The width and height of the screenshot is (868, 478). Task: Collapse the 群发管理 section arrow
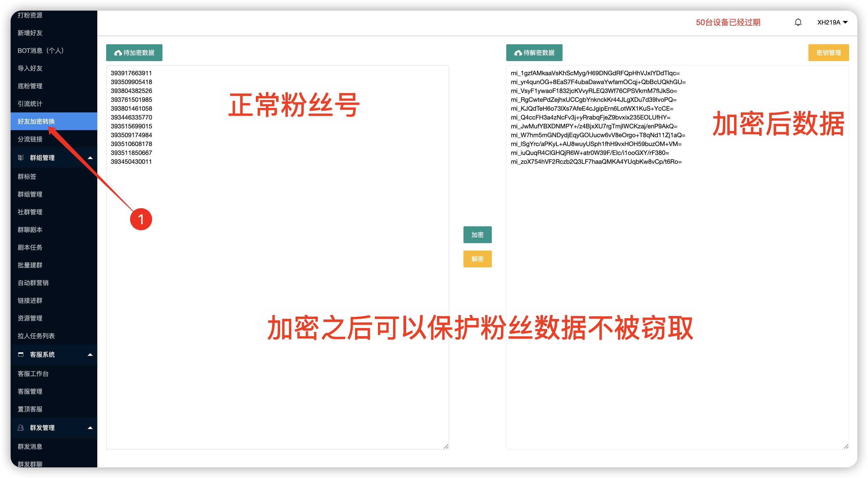(90, 428)
